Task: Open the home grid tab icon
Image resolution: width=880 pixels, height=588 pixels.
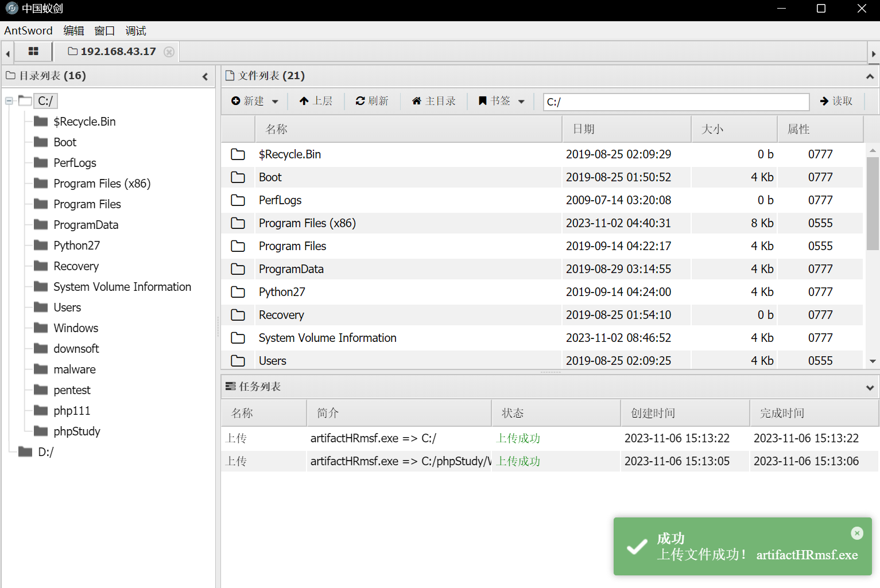Action: (33, 52)
